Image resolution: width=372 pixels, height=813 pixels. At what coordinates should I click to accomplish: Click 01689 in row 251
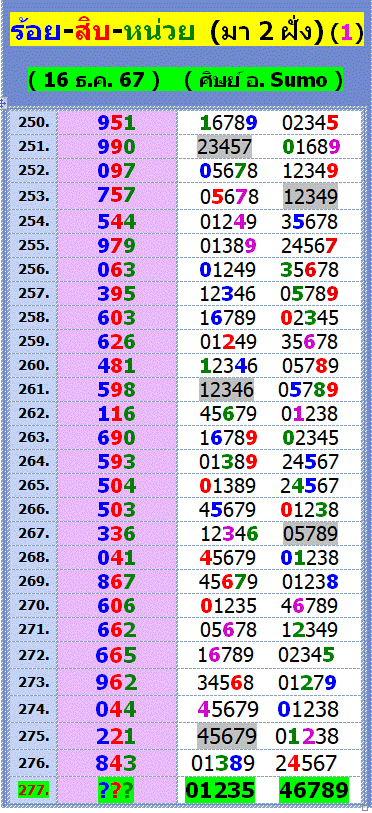pos(311,147)
